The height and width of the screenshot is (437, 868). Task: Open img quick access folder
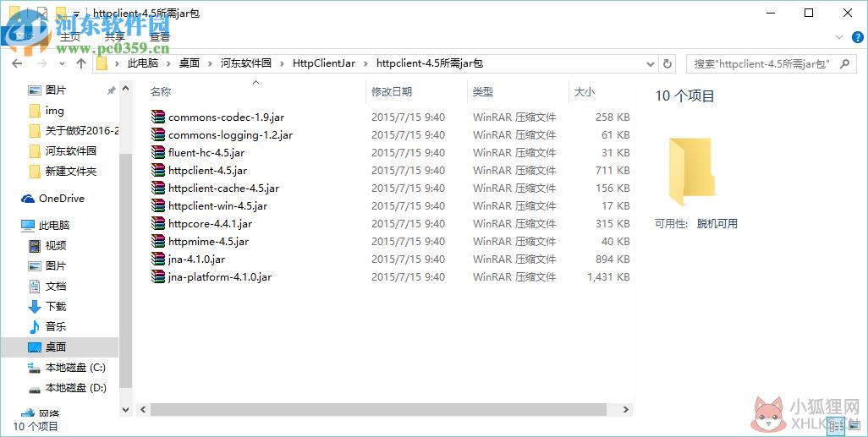pyautogui.click(x=54, y=111)
